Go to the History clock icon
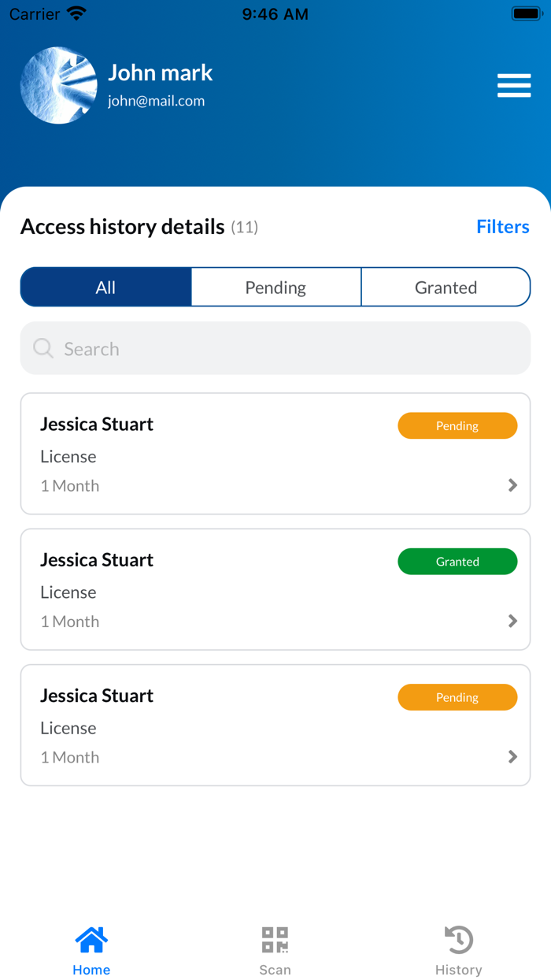The image size is (551, 980). pyautogui.click(x=459, y=940)
